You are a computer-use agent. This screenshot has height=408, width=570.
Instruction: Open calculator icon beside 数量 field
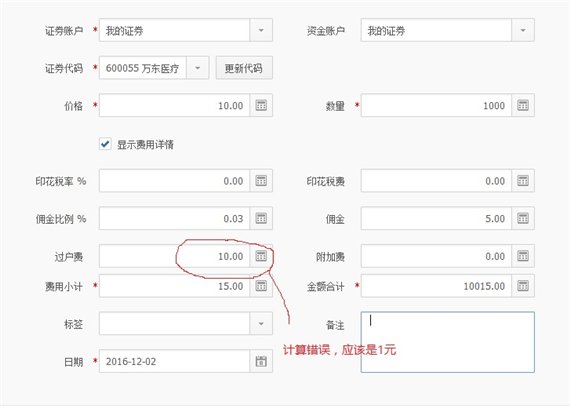523,105
